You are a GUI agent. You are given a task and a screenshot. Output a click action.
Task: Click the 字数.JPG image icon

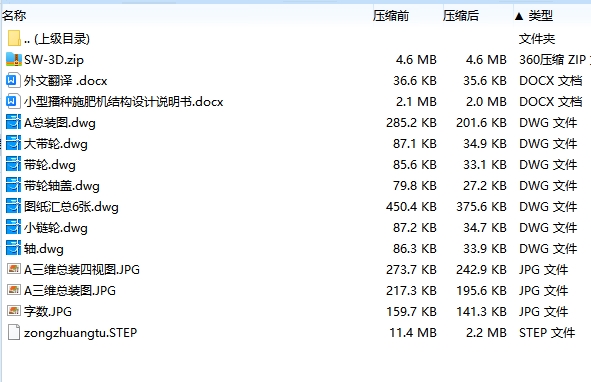pyautogui.click(x=14, y=311)
